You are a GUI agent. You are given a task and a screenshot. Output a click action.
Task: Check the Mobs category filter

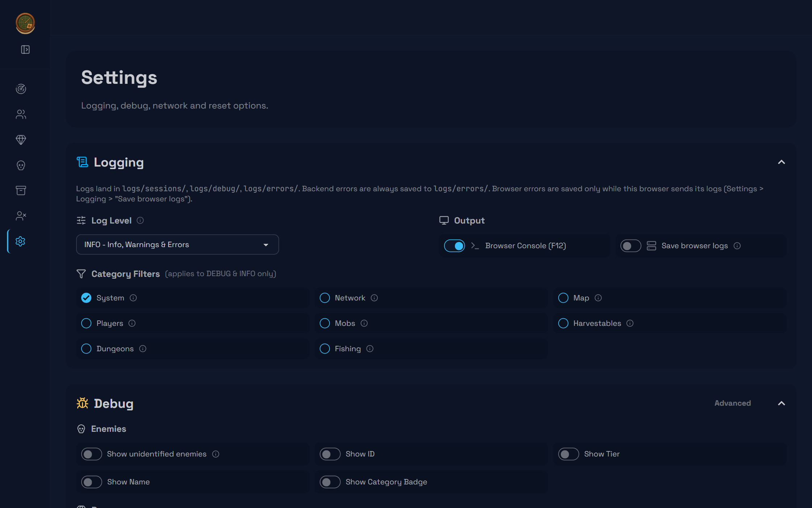pos(325,323)
